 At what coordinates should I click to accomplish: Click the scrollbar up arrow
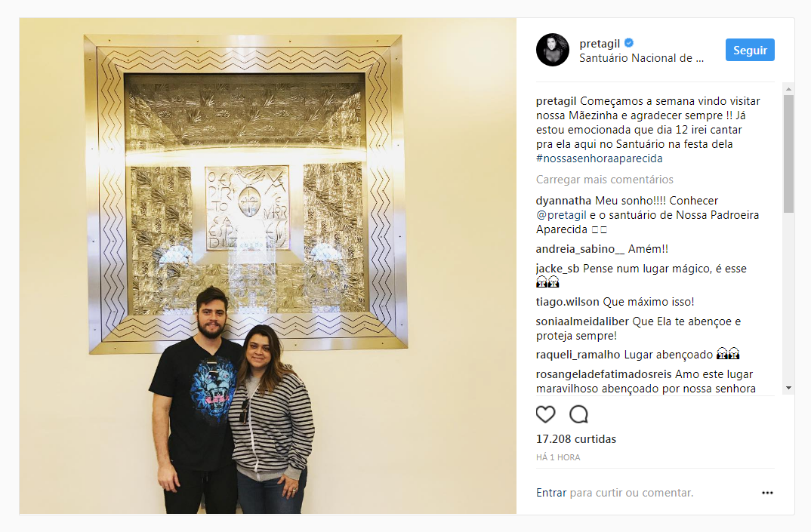[788, 89]
